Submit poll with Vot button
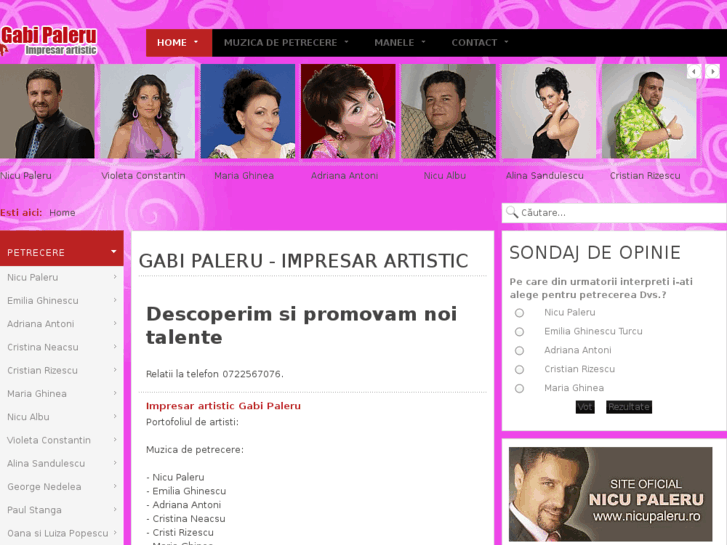 pyautogui.click(x=585, y=407)
